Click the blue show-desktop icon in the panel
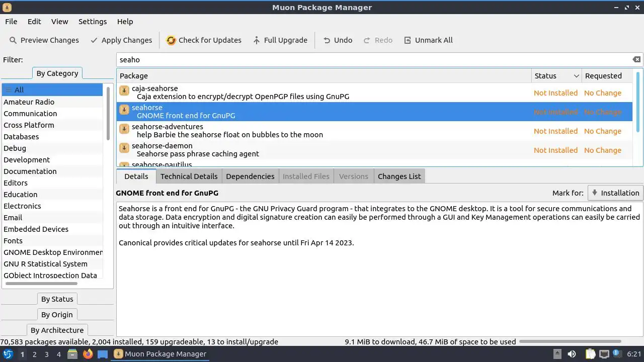The height and width of the screenshot is (362, 644). pos(103,354)
